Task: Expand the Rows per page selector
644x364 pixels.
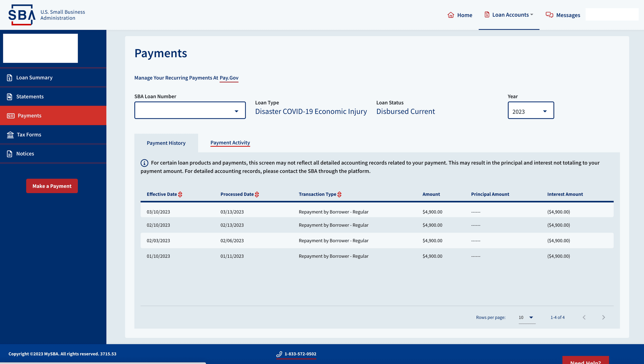Action: coord(527,318)
